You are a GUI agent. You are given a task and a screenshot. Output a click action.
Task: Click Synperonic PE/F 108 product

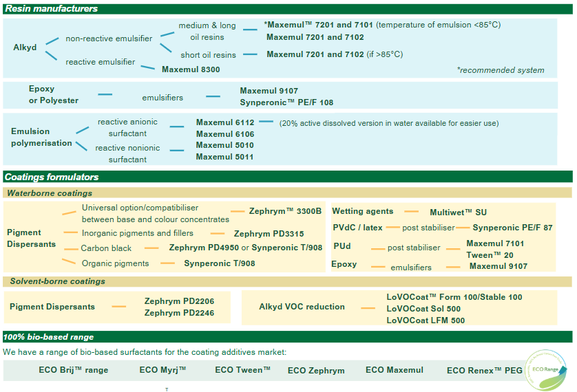click(286, 102)
